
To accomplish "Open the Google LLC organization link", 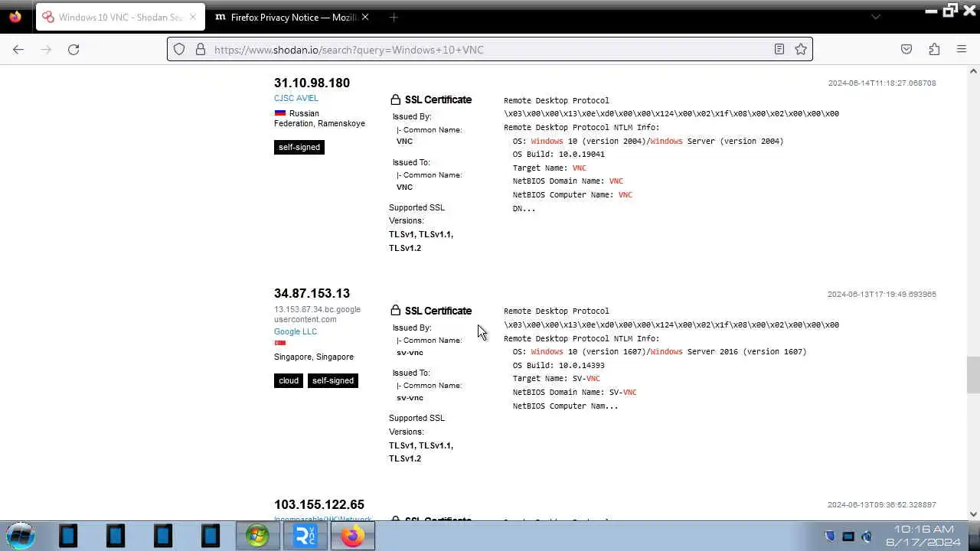I will point(296,331).
